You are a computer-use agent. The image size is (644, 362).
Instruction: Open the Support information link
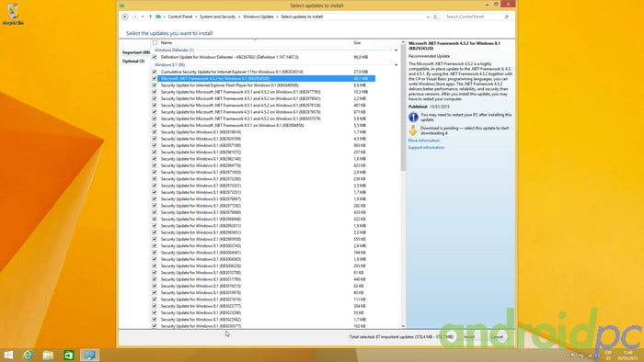click(426, 148)
